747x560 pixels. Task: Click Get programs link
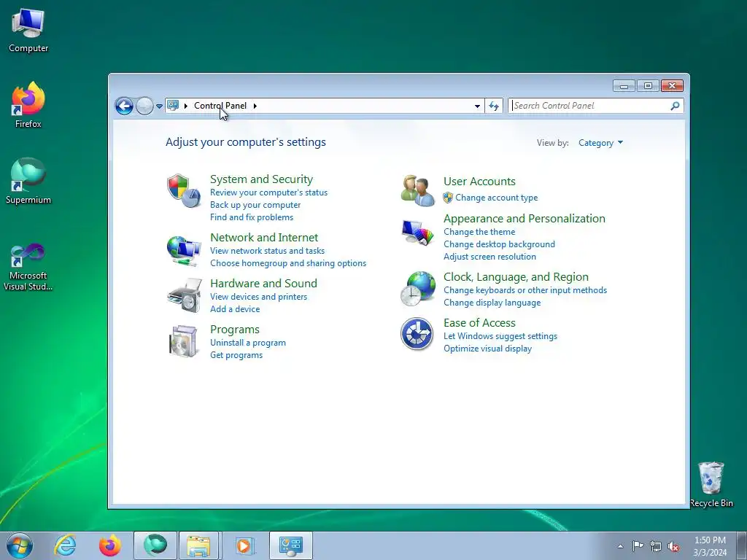coord(236,355)
